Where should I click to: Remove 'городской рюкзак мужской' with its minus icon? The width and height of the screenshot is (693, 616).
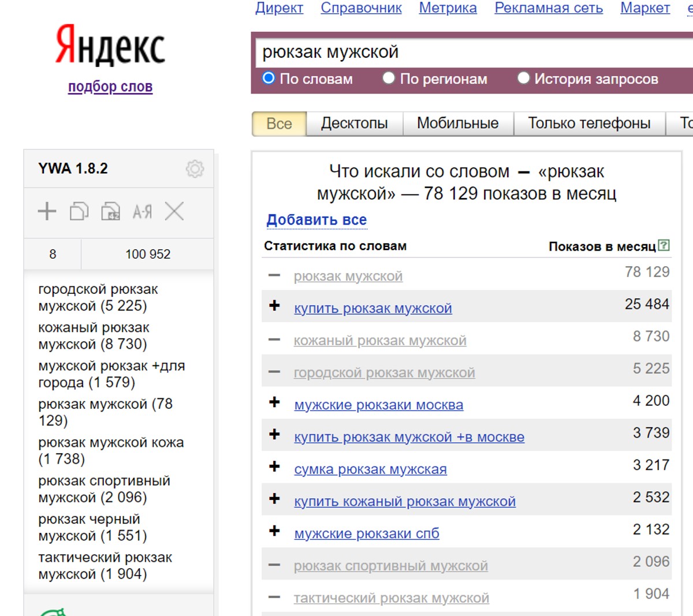[274, 372]
